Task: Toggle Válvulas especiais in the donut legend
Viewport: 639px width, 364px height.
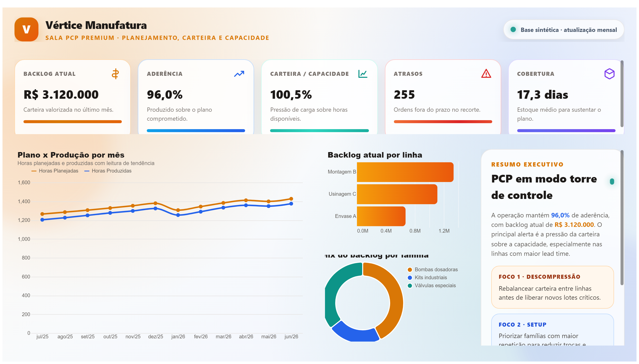Action: pos(432,285)
